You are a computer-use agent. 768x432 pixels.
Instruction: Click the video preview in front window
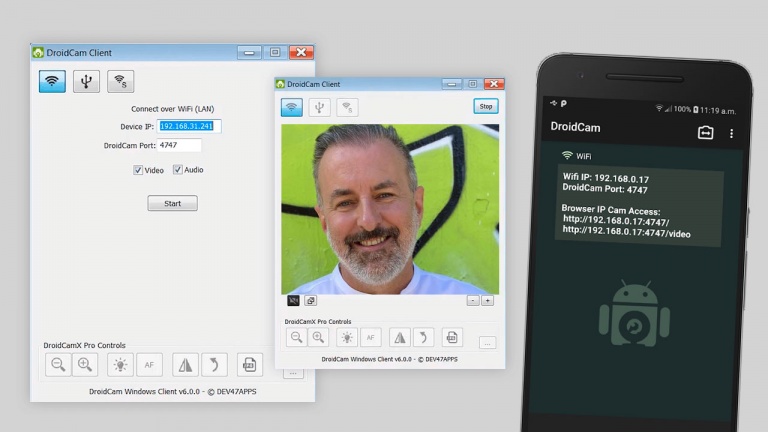(x=390, y=209)
